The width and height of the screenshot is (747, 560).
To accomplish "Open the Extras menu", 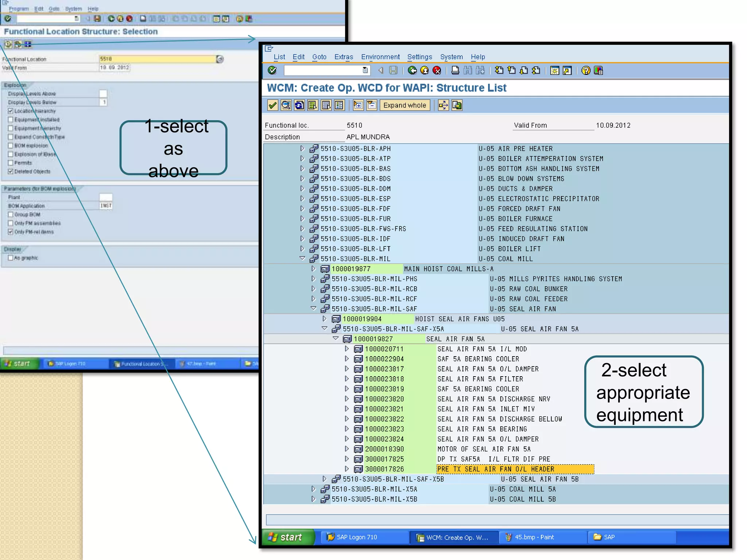I will tap(343, 57).
